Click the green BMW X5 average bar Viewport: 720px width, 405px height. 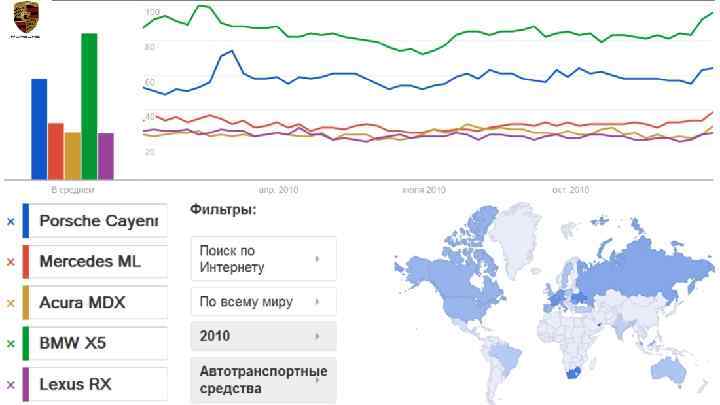click(89, 105)
